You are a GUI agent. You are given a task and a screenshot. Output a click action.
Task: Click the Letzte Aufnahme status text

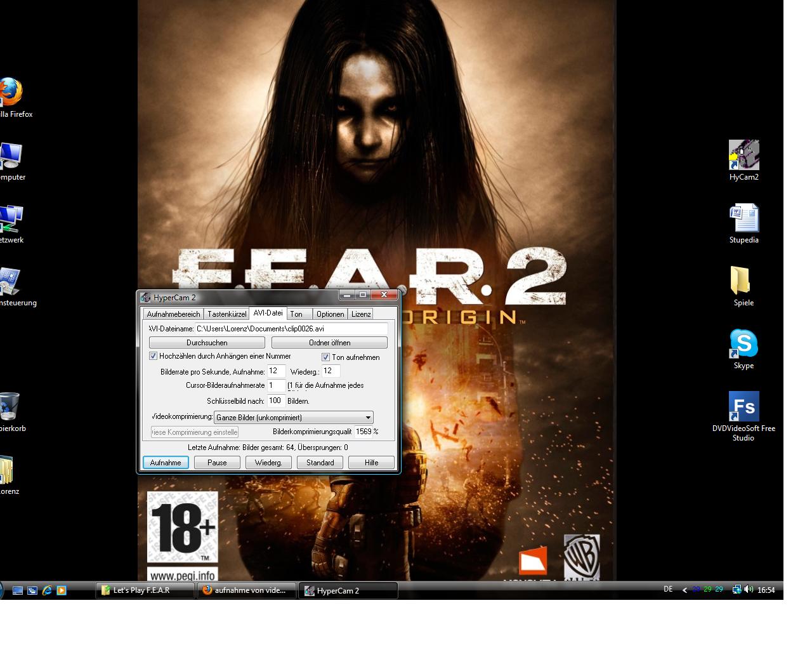[268, 448]
